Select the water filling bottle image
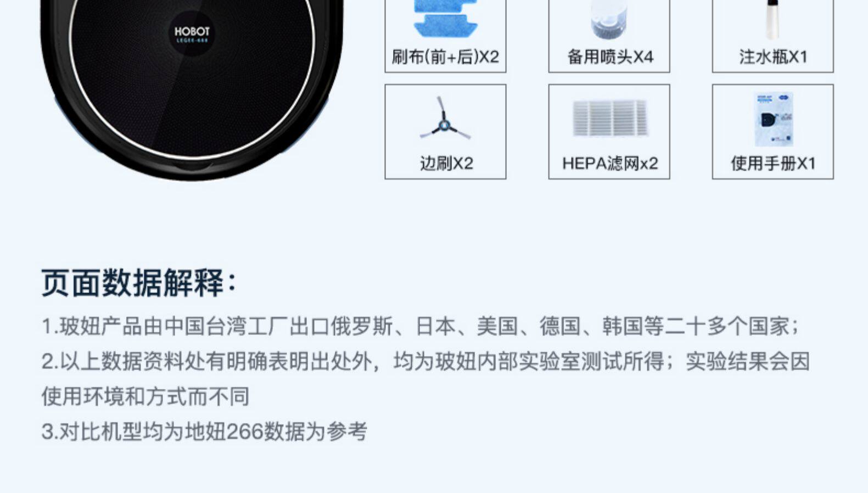This screenshot has height=493, width=868. [772, 20]
